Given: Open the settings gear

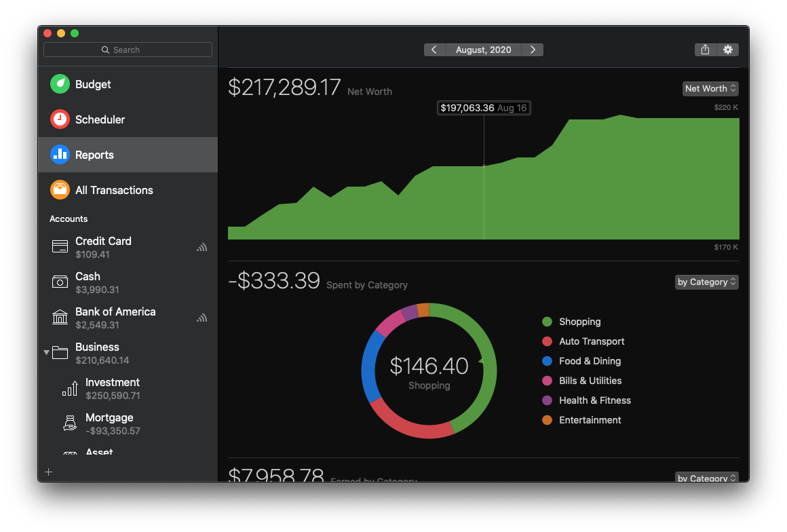Looking at the screenshot, I should coord(727,50).
